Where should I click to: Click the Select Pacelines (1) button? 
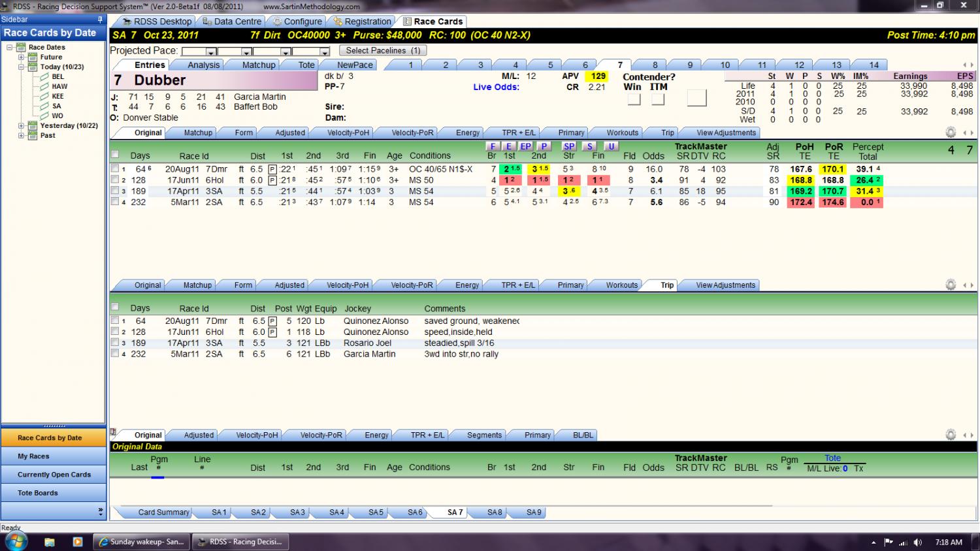383,50
